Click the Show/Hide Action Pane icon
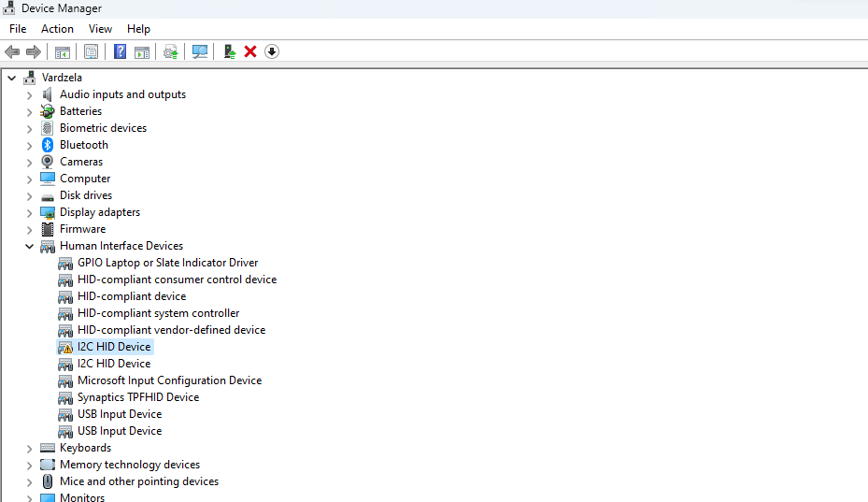The image size is (868, 502). pyautogui.click(x=142, y=52)
